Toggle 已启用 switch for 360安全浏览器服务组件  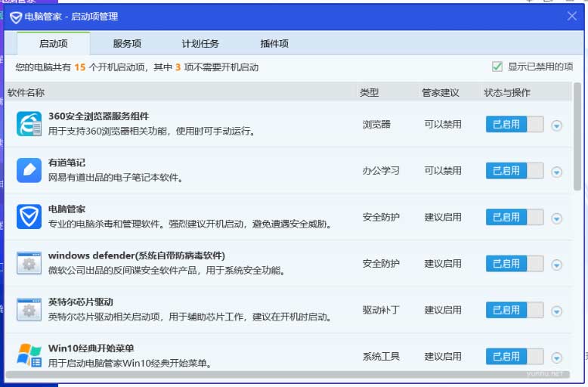coord(515,124)
